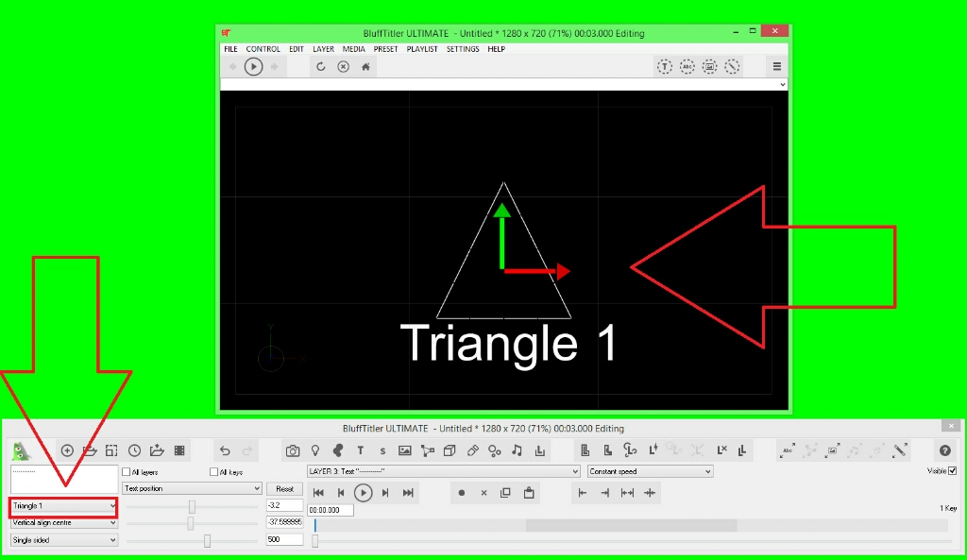Click the copy key icon
This screenshot has width=967, height=560.
pos(506,493)
